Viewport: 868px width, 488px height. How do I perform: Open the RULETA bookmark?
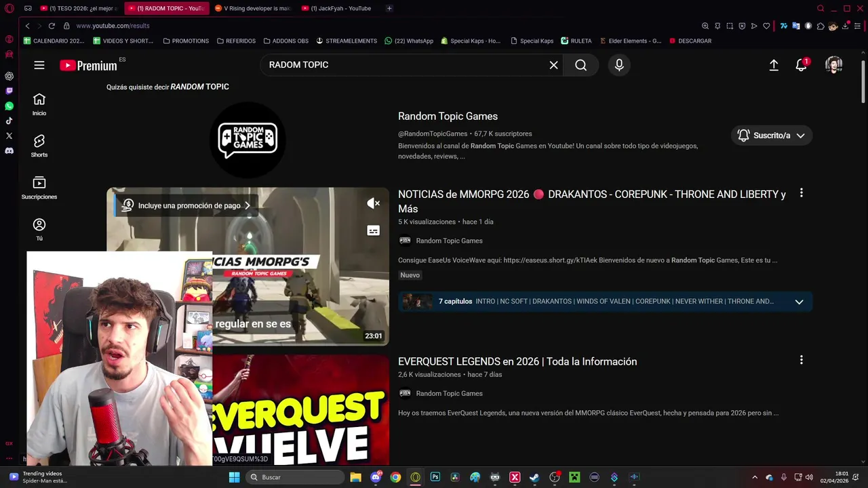click(576, 41)
